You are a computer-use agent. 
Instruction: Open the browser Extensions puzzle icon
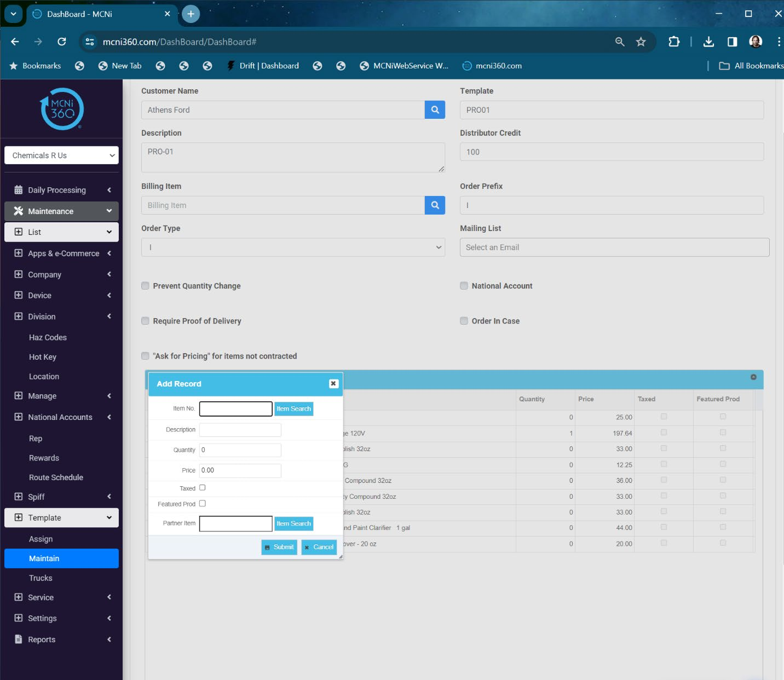pos(674,42)
